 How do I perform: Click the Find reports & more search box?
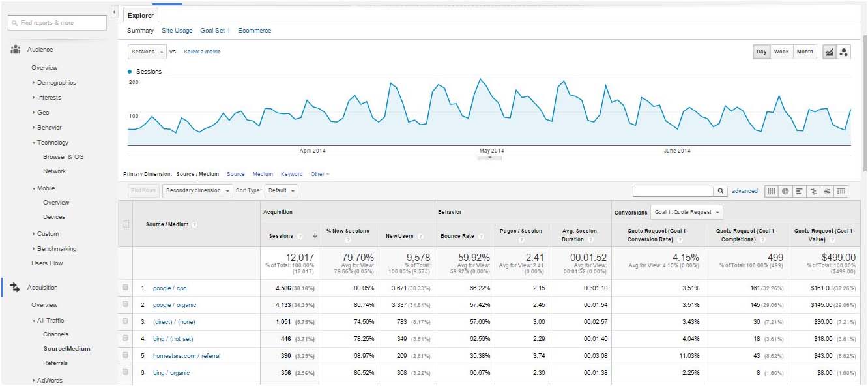point(57,23)
